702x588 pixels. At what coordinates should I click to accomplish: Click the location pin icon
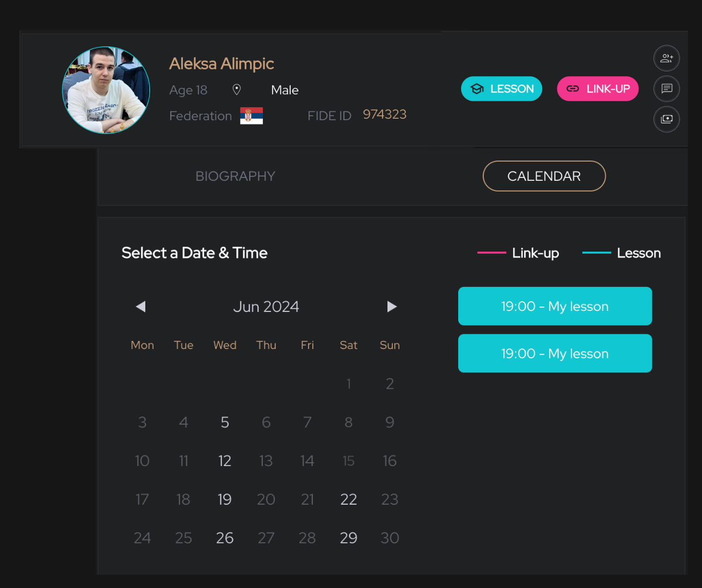pyautogui.click(x=237, y=90)
